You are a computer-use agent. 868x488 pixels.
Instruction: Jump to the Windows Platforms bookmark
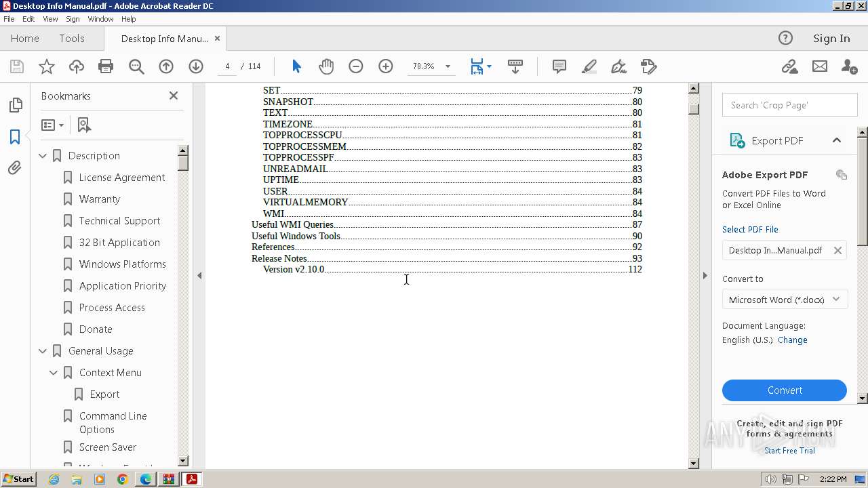[123, 264]
